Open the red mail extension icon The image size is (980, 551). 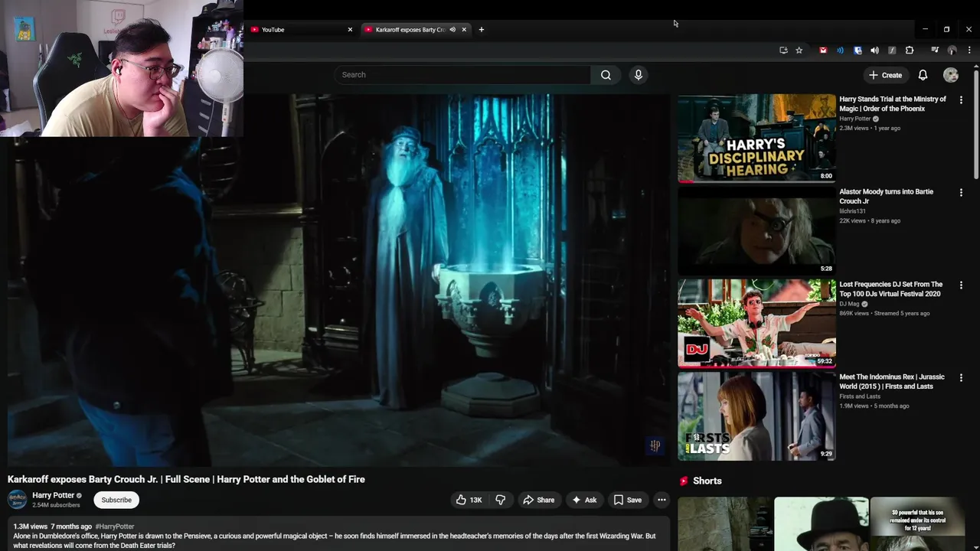[823, 51]
